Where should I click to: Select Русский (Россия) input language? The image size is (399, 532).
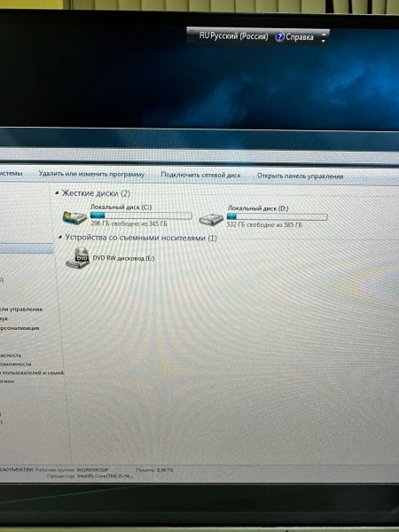pyautogui.click(x=239, y=36)
